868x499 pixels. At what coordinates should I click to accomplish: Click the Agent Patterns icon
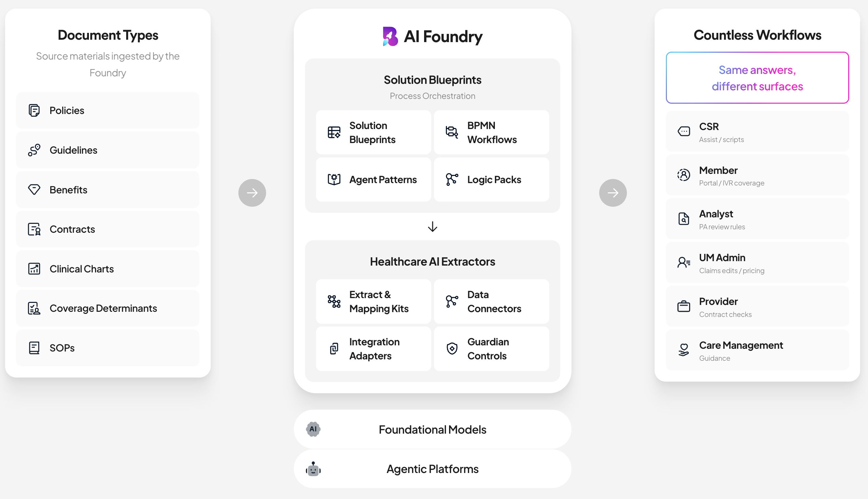[x=334, y=179]
